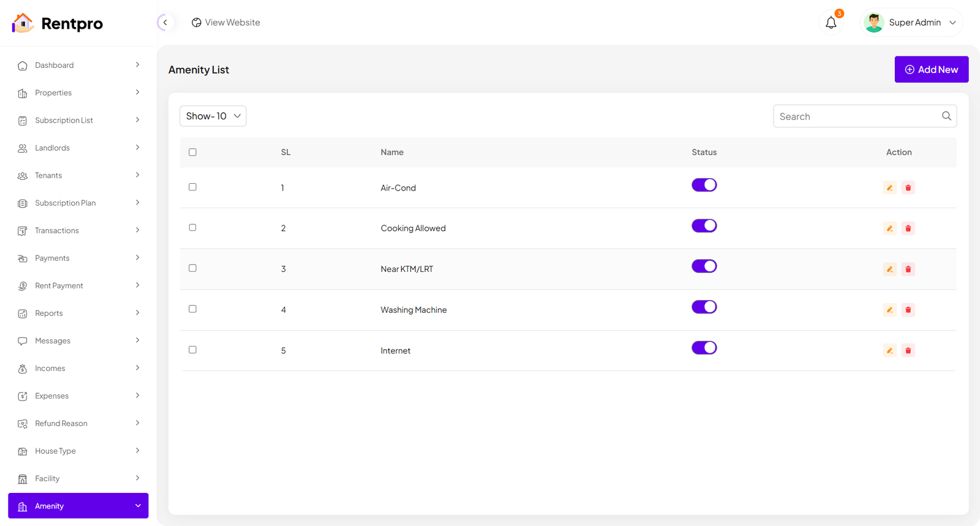Image resolution: width=980 pixels, height=526 pixels.
Task: Click the trash icon in the Internet row
Action: (x=908, y=351)
